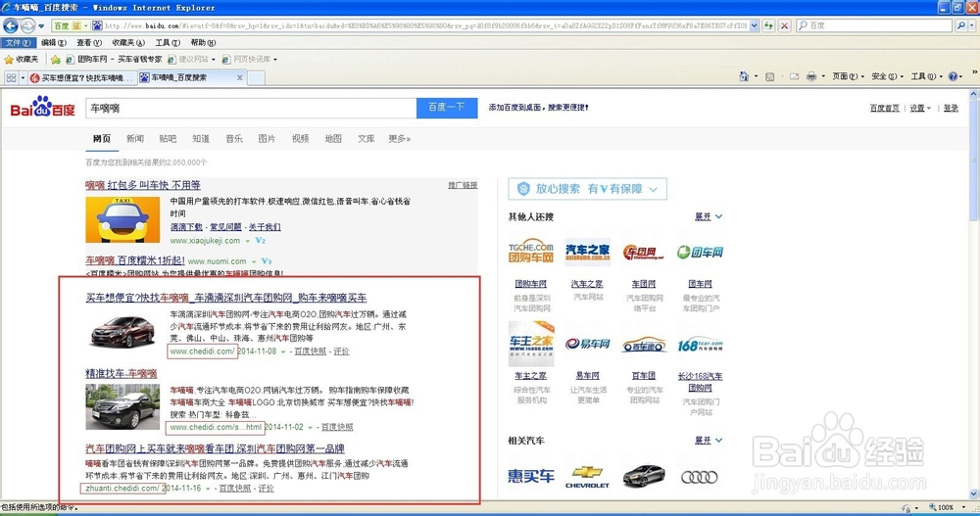Click the 登录 link

click(951, 108)
